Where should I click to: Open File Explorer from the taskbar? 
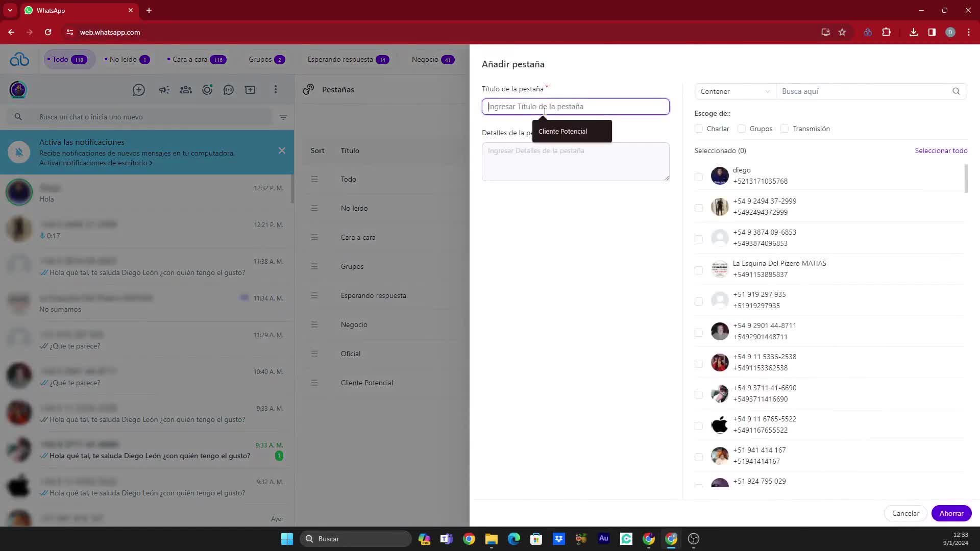click(x=492, y=539)
